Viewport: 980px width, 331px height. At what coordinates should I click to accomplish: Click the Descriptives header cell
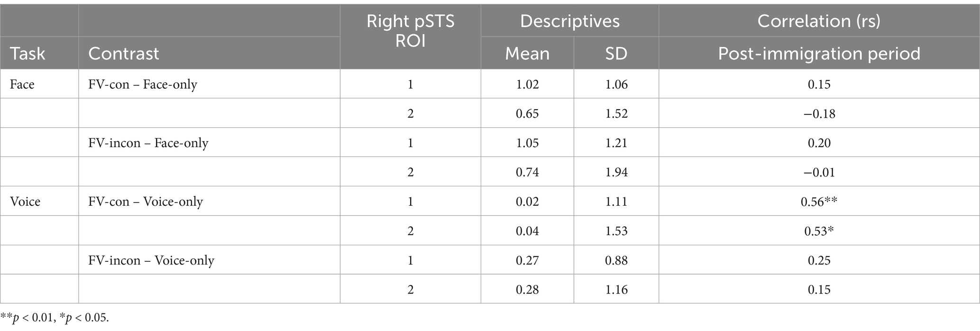click(569, 21)
